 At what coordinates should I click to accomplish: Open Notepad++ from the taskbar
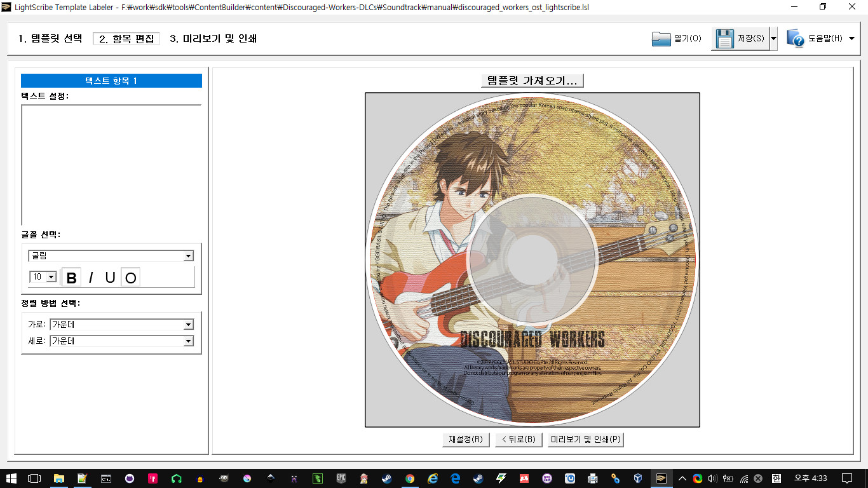point(83,478)
